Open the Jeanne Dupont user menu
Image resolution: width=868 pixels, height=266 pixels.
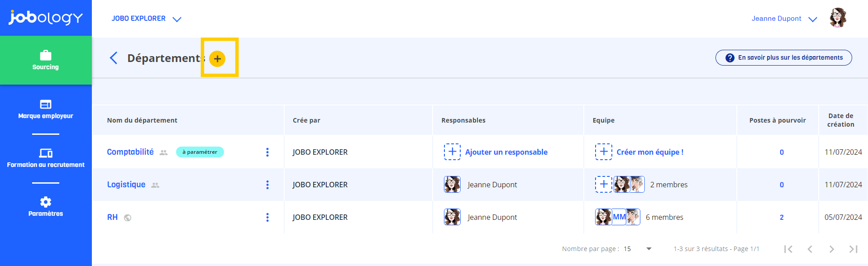[784, 19]
